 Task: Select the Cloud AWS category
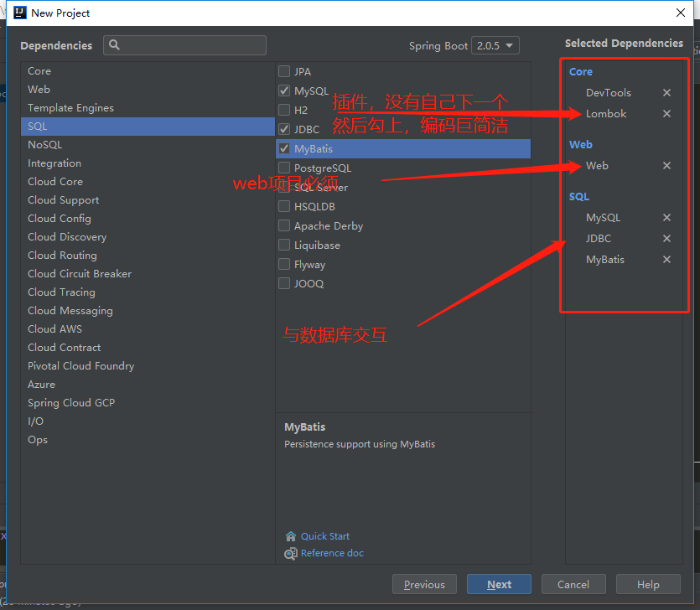click(x=148, y=328)
